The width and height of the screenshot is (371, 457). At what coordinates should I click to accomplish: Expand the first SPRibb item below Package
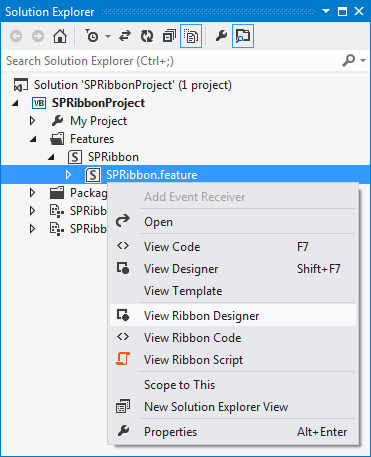coord(32,211)
